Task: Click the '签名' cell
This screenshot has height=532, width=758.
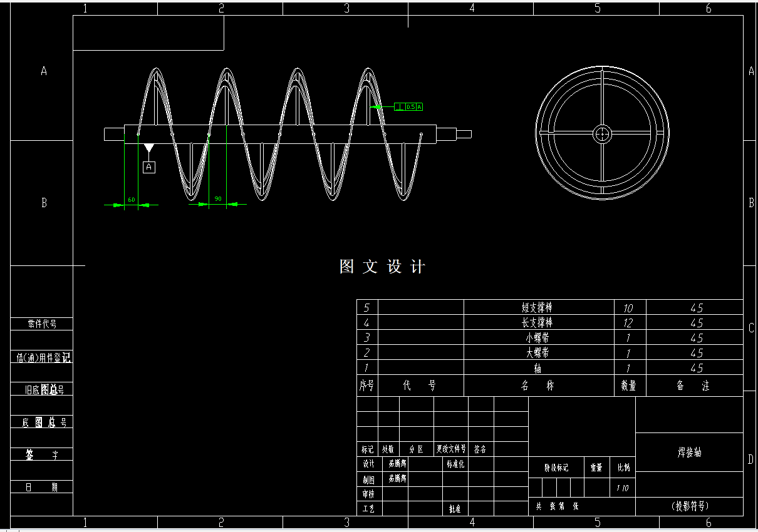Action: click(480, 449)
